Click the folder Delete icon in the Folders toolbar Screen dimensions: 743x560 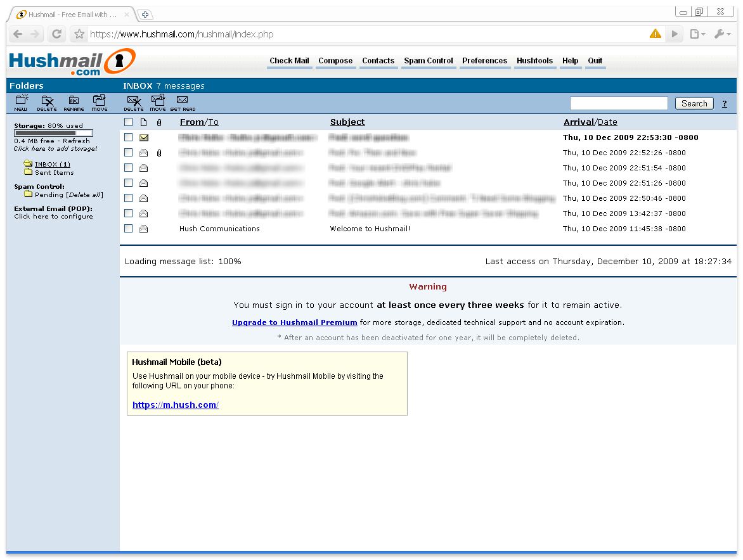pyautogui.click(x=47, y=102)
